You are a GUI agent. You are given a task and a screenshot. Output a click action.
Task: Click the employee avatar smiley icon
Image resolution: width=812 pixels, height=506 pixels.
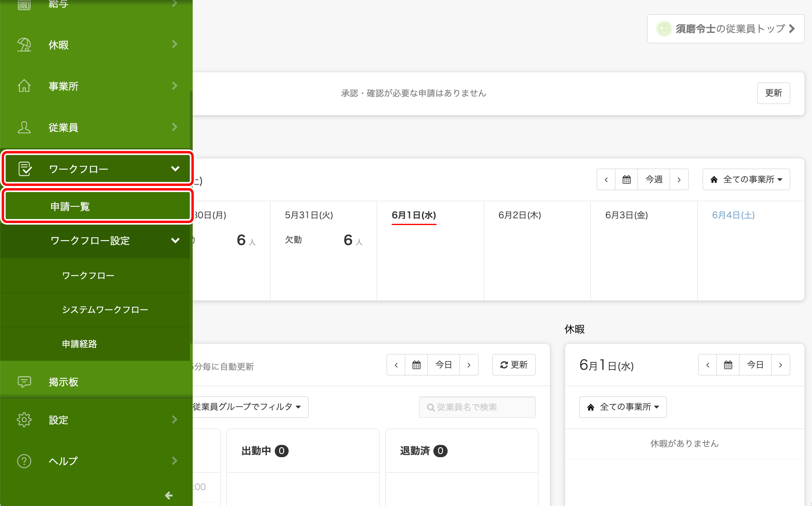click(x=664, y=29)
